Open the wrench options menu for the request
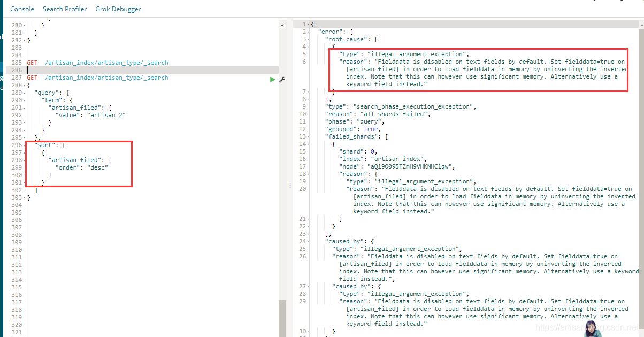644x337 pixels. (282, 79)
